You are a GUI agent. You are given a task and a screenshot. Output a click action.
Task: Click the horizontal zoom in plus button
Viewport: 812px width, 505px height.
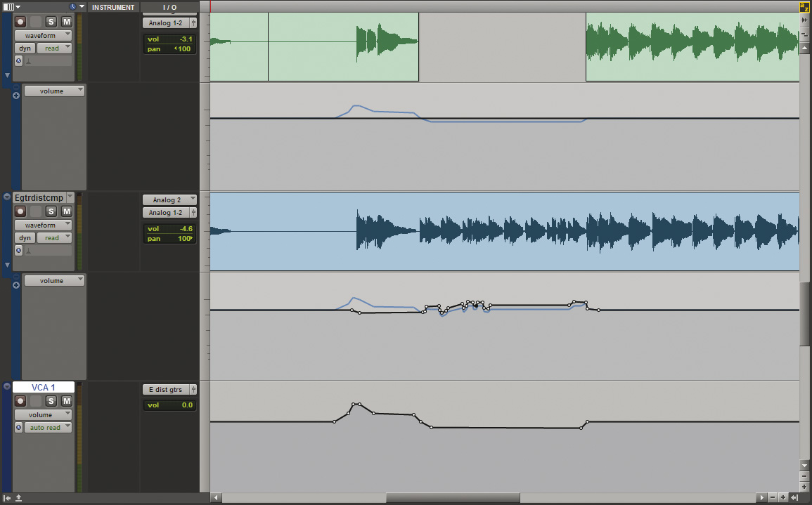click(x=783, y=498)
